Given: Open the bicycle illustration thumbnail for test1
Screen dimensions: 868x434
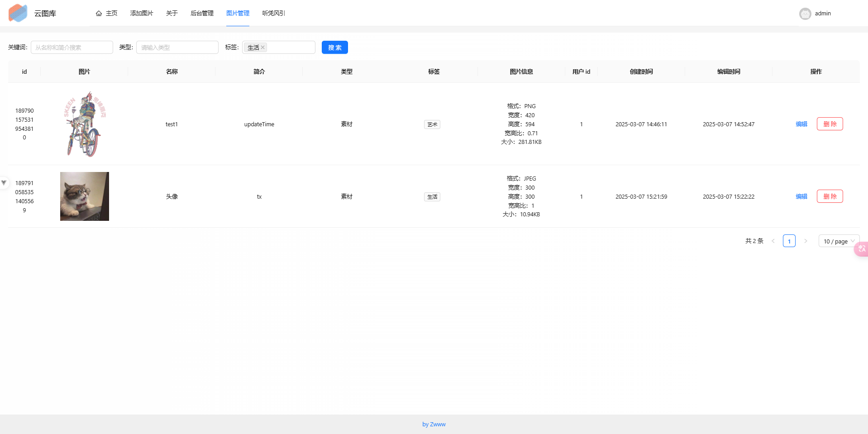Looking at the screenshot, I should click(x=85, y=124).
